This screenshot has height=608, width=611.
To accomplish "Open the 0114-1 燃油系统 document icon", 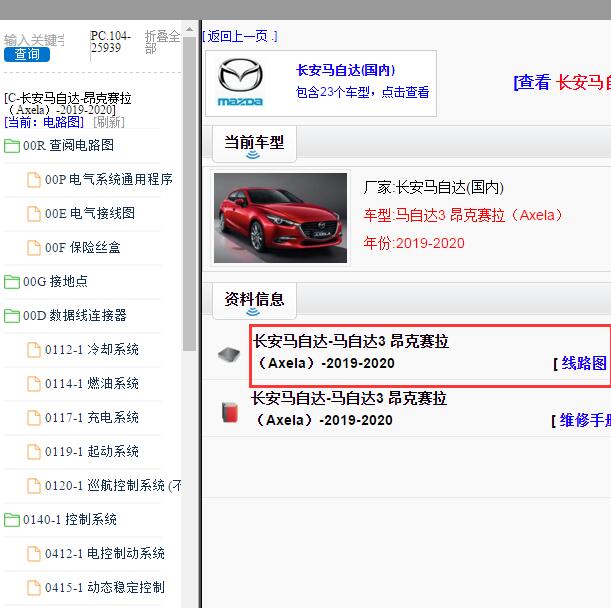I will (34, 384).
